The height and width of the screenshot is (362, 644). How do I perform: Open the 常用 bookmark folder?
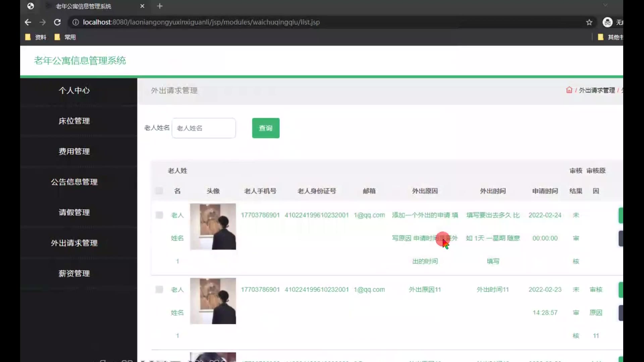point(65,37)
